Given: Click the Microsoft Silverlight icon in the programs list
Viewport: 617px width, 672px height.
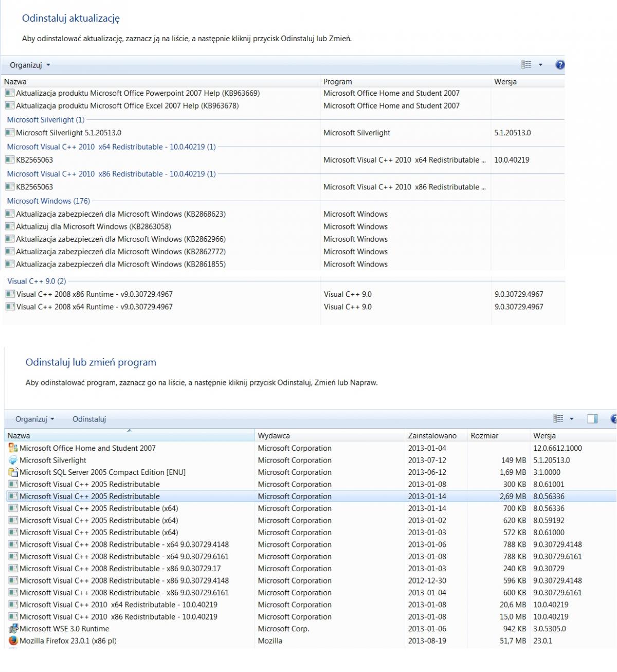Looking at the screenshot, I should coord(13,461).
